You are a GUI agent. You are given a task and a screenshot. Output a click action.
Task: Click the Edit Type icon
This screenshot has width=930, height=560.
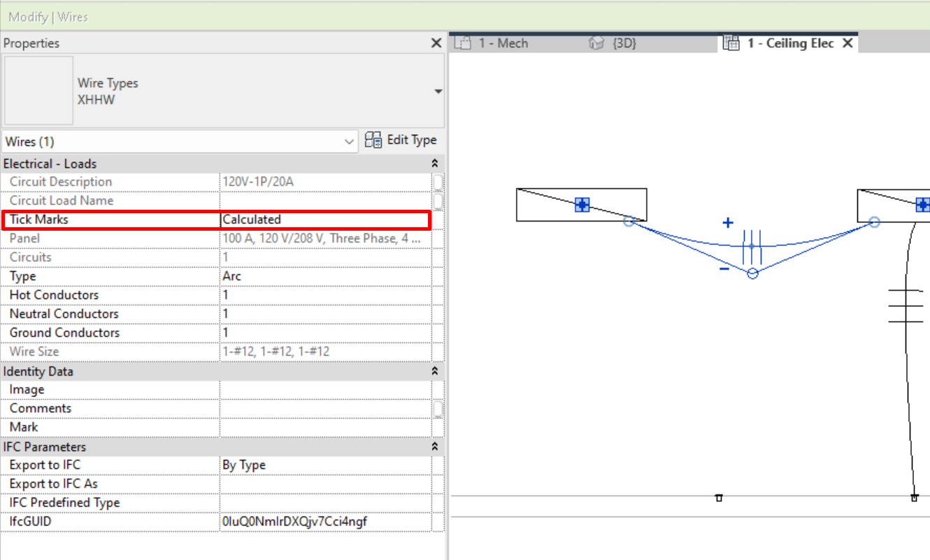point(373,140)
